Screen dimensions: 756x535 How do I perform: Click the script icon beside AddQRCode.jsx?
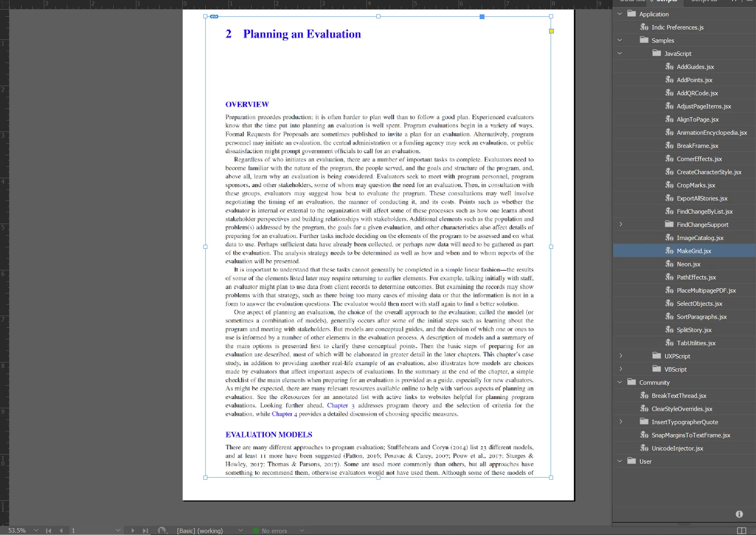tap(669, 93)
